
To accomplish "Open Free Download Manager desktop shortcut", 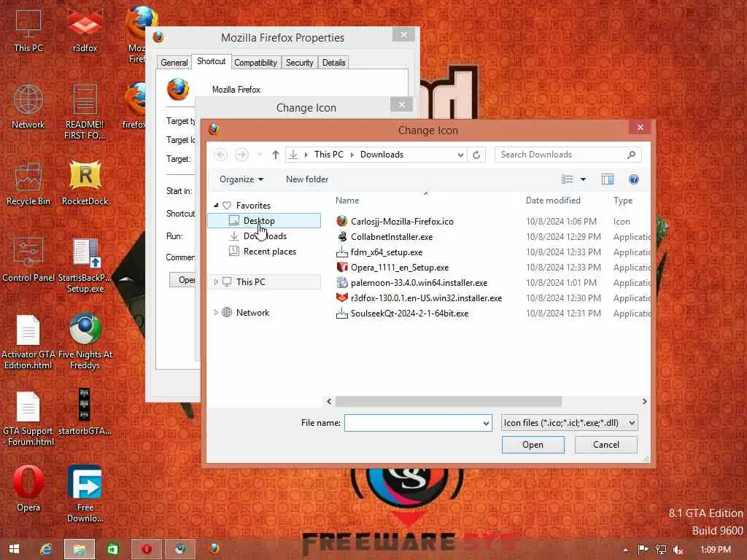I will [x=85, y=494].
